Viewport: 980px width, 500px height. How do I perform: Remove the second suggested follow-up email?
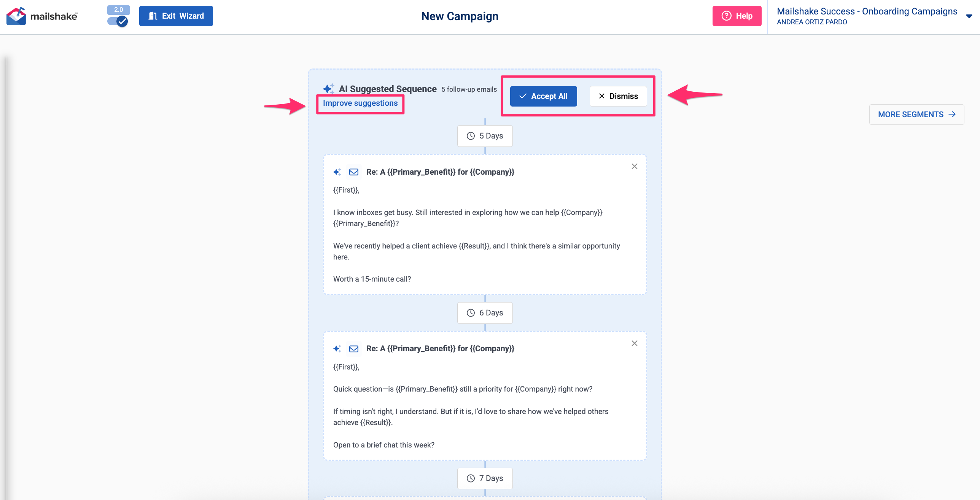634,343
